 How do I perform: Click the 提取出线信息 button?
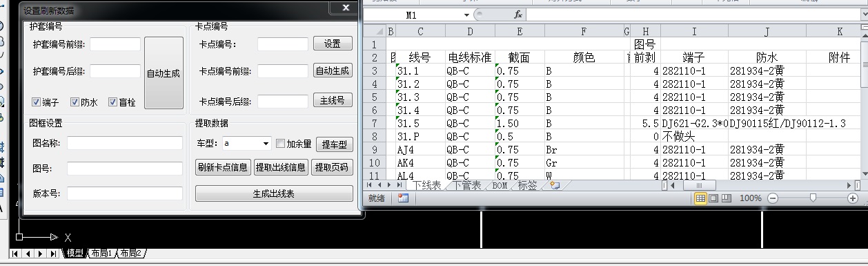(281, 167)
